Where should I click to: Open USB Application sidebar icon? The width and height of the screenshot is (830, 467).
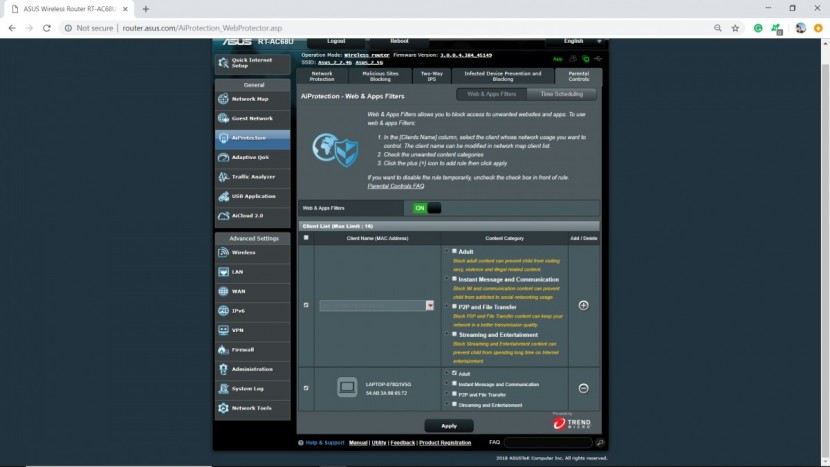(223, 196)
